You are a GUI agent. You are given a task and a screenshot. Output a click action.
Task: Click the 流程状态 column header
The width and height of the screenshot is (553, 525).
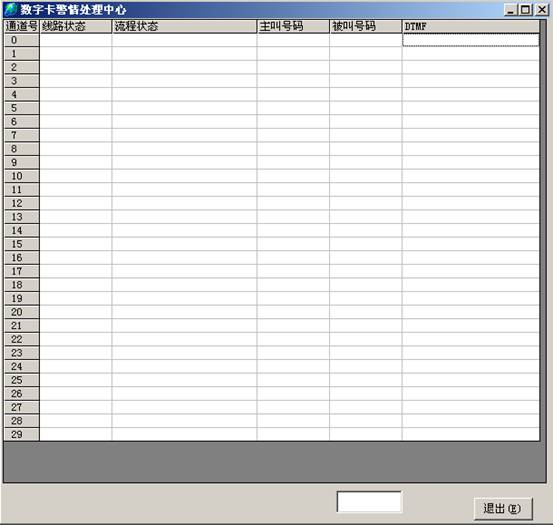click(x=184, y=26)
